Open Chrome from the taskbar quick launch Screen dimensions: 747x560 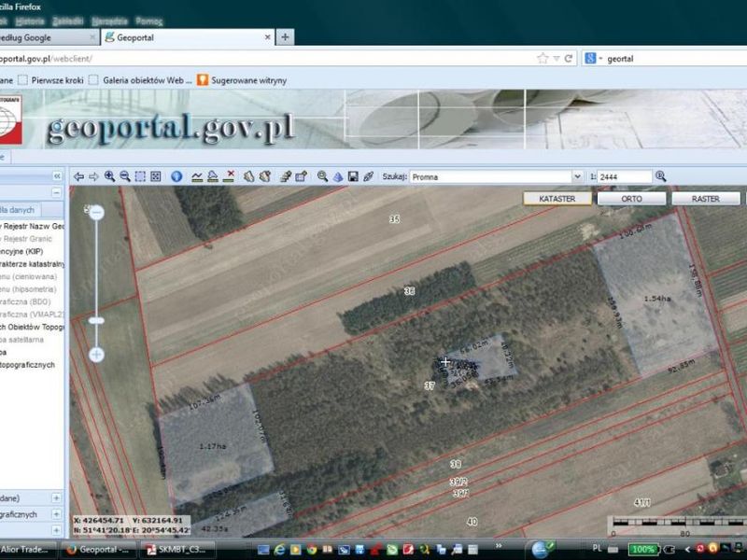pyautogui.click(x=312, y=550)
